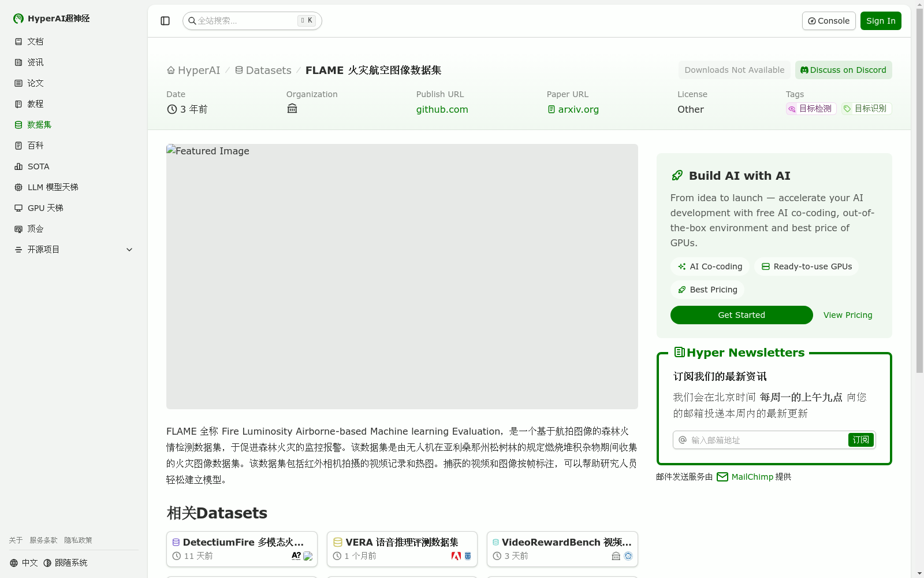Image resolution: width=924 pixels, height=578 pixels.
Task: Click the Sign In button
Action: pyautogui.click(x=881, y=21)
